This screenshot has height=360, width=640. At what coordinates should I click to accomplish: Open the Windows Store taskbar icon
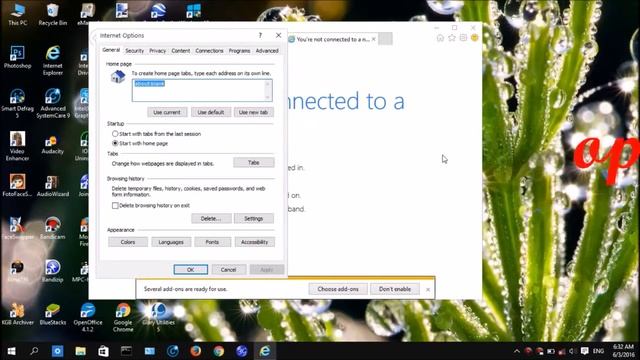(x=103, y=351)
